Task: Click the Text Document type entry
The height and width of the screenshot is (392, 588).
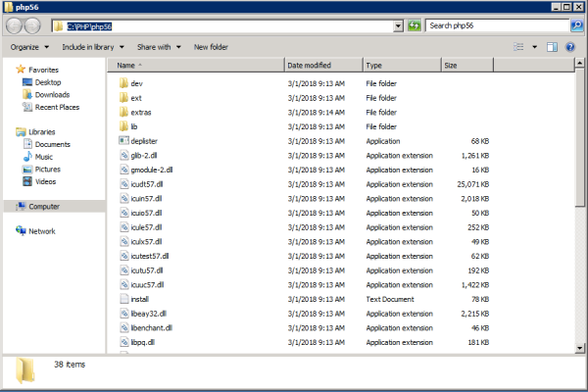Action: [x=390, y=299]
